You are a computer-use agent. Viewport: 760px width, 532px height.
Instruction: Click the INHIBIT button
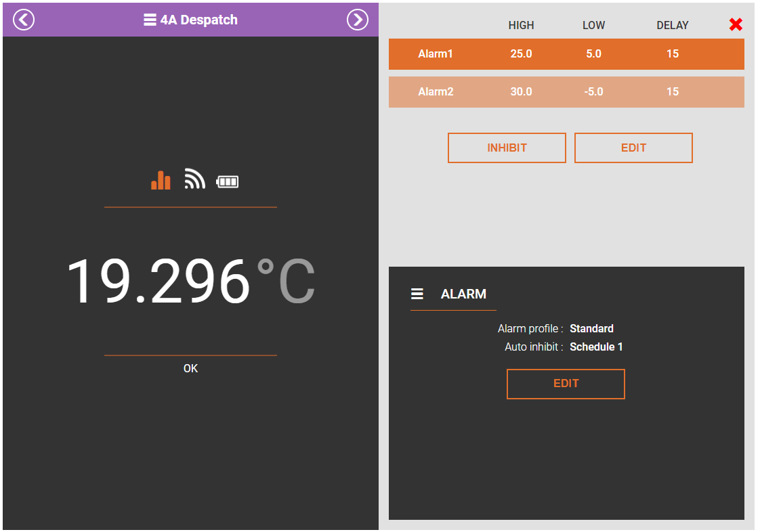pyautogui.click(x=507, y=148)
